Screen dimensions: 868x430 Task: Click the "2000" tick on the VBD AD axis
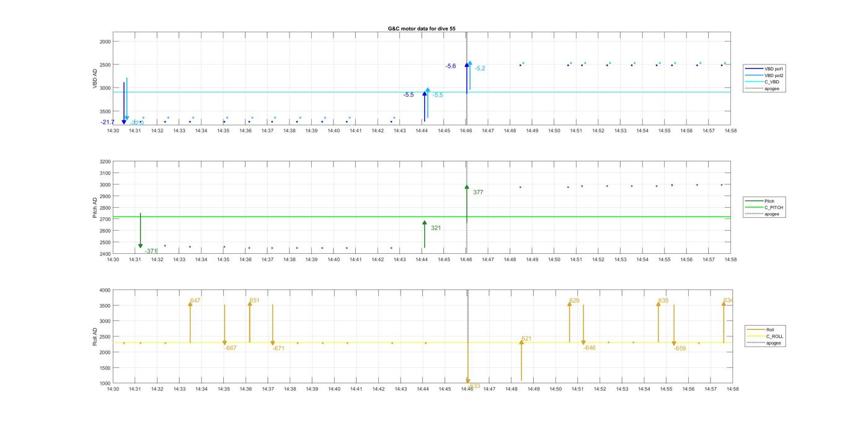pyautogui.click(x=105, y=42)
